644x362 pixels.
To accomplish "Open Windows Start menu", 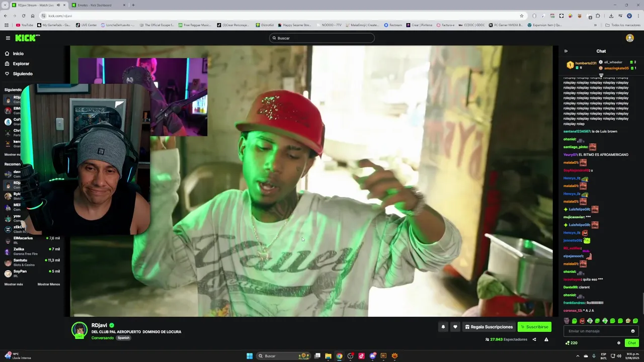I will click(250, 356).
